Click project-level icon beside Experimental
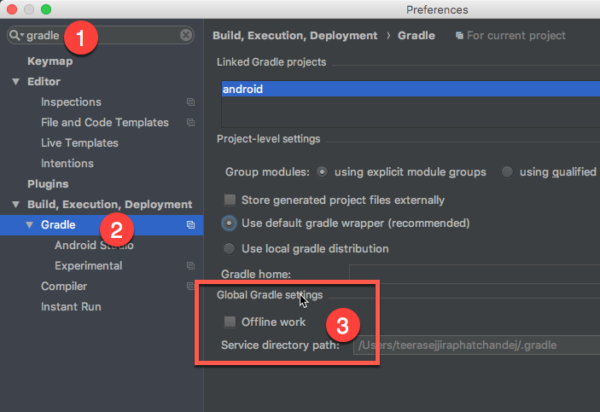600x412 pixels. click(x=191, y=266)
